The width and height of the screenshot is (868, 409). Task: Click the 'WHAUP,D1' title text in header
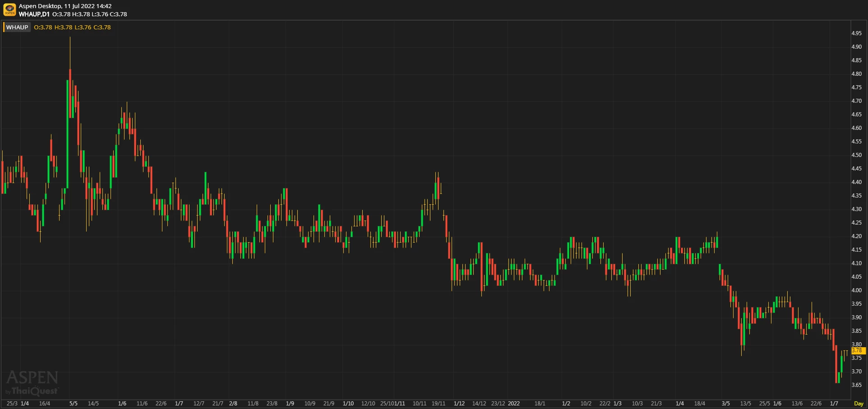[34, 14]
